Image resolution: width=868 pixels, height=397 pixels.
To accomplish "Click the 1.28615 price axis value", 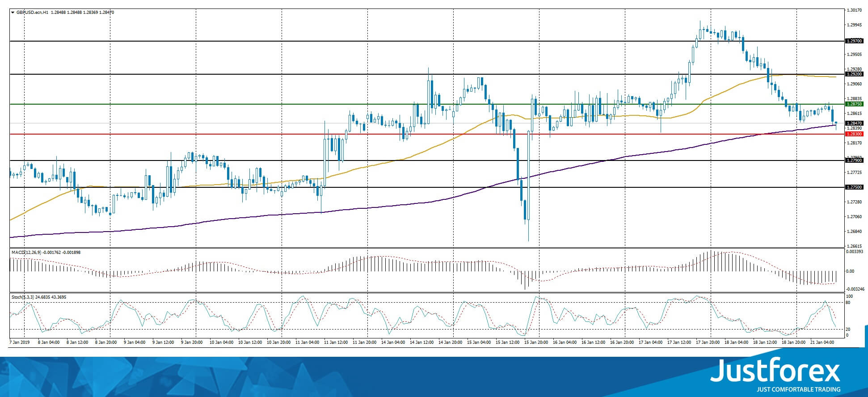I will [855, 114].
